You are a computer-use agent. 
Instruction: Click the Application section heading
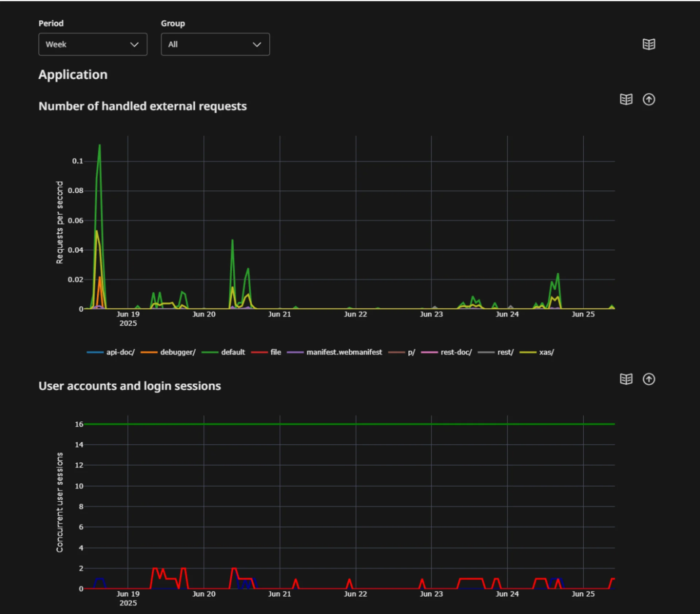pyautogui.click(x=73, y=74)
